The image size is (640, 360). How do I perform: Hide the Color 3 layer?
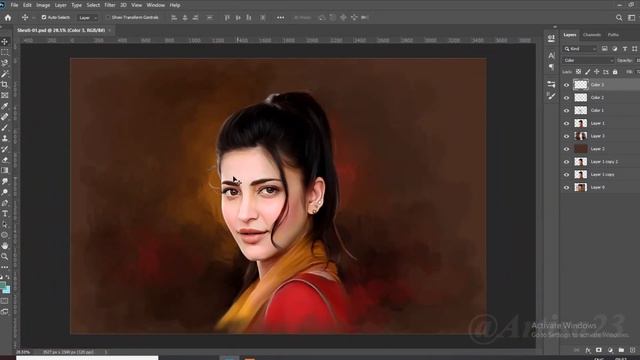tap(567, 85)
